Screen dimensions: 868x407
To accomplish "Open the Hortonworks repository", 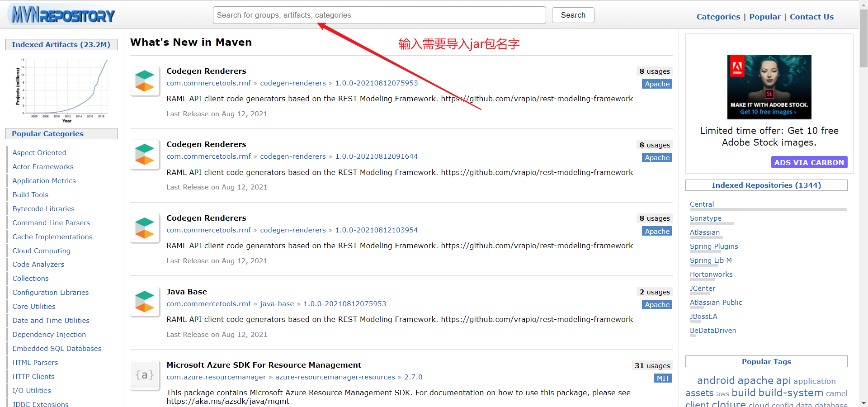I will [x=711, y=274].
